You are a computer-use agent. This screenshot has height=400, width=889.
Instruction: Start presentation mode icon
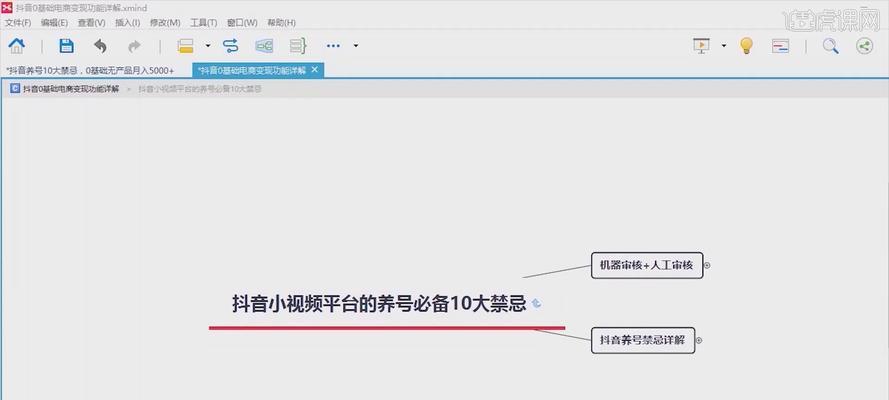(x=701, y=46)
